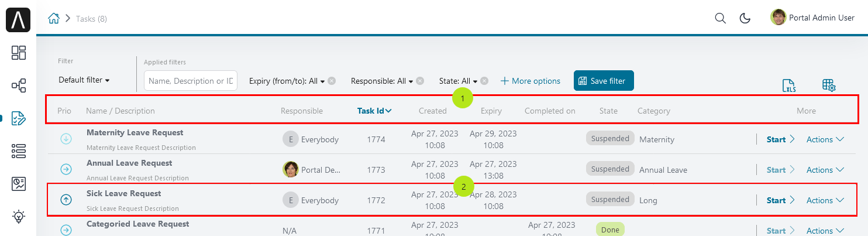Open the processes icon in sidebar
The height and width of the screenshot is (236, 868).
tap(19, 86)
